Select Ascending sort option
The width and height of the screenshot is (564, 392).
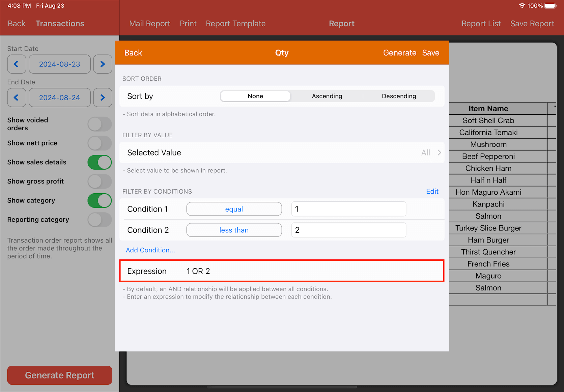(x=327, y=96)
